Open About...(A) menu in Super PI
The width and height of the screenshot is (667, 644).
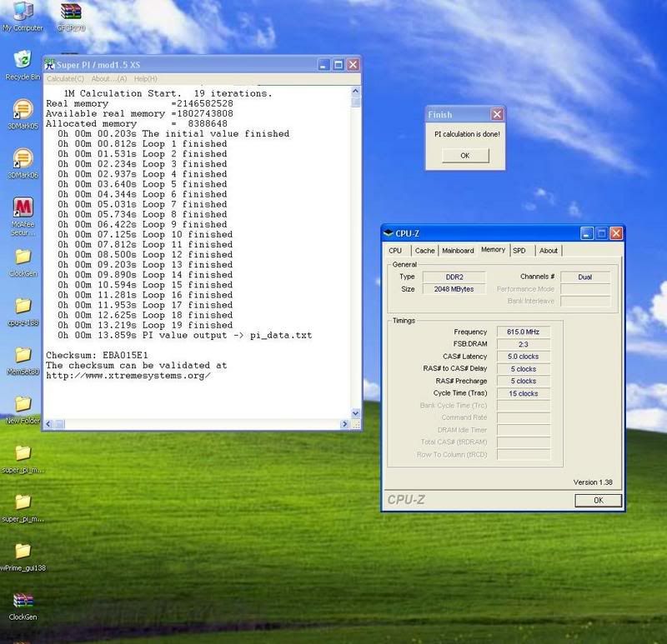tap(109, 78)
